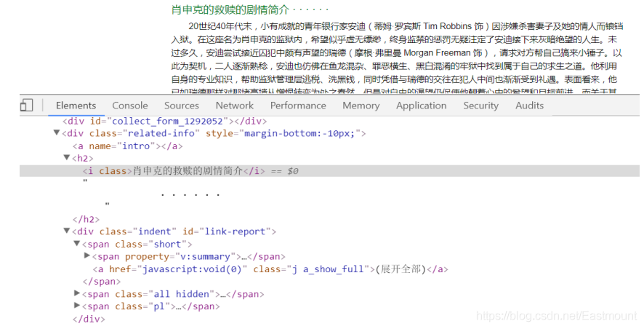Select the a_show_full anchor element line
The width and height of the screenshot is (644, 329).
270,269
